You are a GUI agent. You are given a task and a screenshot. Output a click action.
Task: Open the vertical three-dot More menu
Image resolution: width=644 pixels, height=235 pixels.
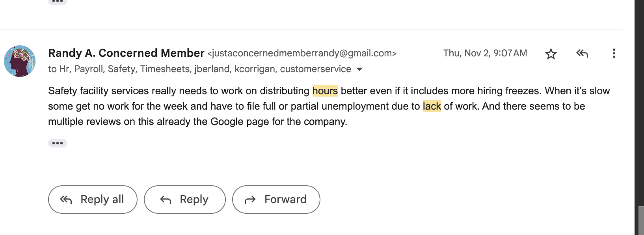point(614,53)
